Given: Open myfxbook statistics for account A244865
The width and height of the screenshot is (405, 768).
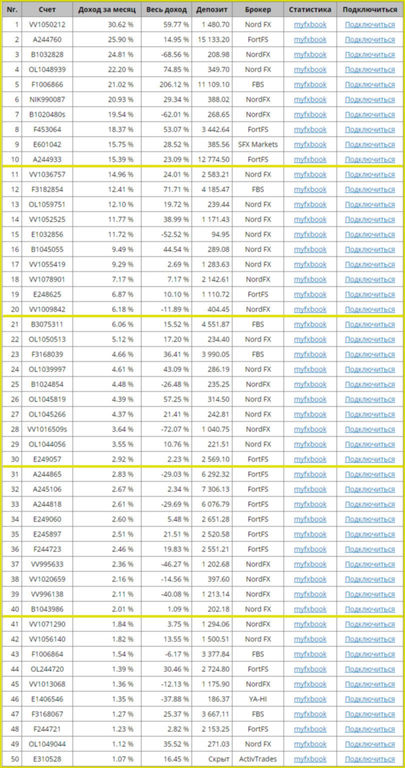Looking at the screenshot, I should [310, 474].
